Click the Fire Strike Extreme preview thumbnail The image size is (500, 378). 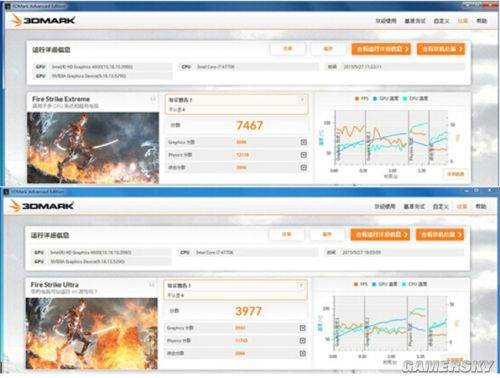pos(93,148)
